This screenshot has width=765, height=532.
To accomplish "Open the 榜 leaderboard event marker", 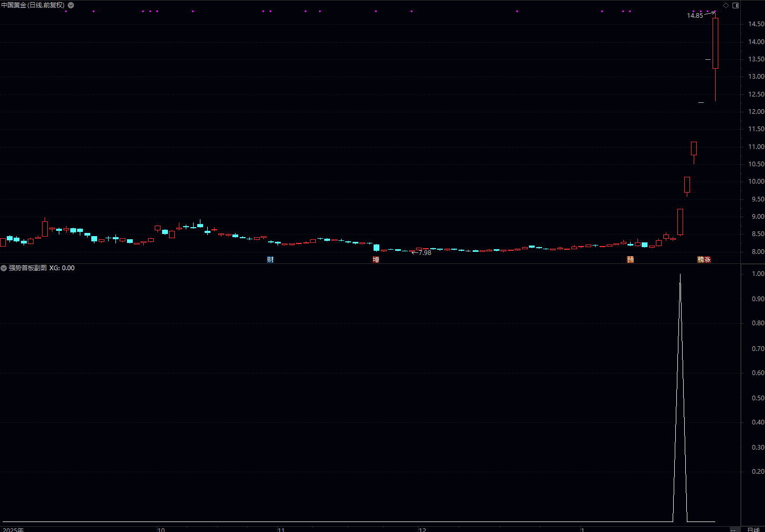I will [700, 259].
